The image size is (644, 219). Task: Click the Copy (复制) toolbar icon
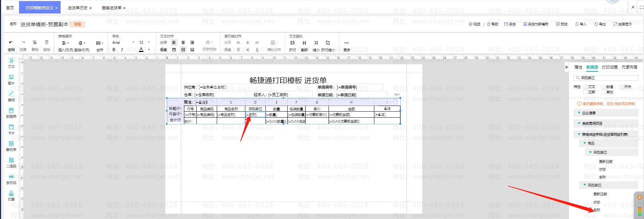(35, 42)
